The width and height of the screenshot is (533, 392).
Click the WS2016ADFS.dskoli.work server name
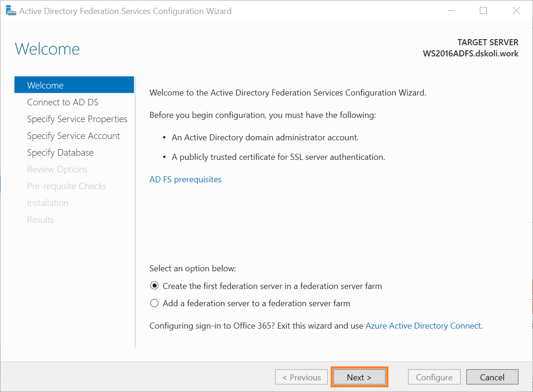click(x=471, y=54)
